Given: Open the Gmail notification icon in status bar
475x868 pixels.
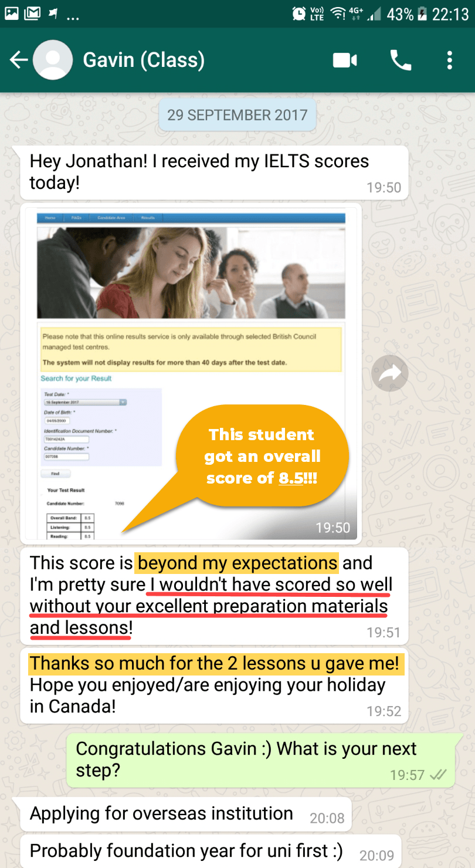Looking at the screenshot, I should coord(32,13).
